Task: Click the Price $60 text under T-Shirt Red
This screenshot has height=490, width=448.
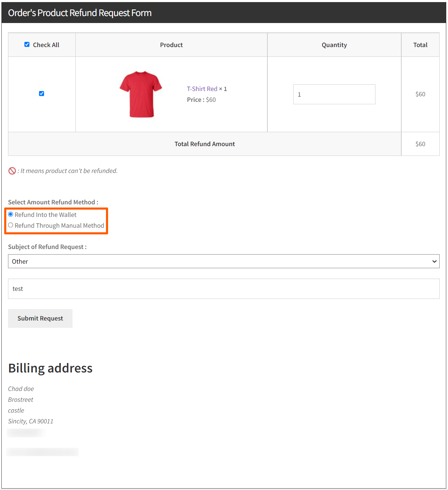Action: tap(201, 100)
